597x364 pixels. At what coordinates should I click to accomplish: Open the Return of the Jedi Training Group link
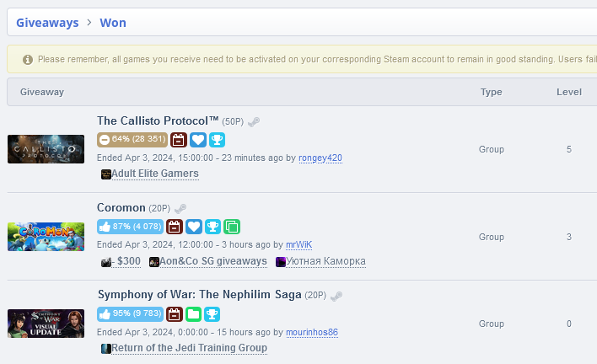pyautogui.click(x=189, y=348)
